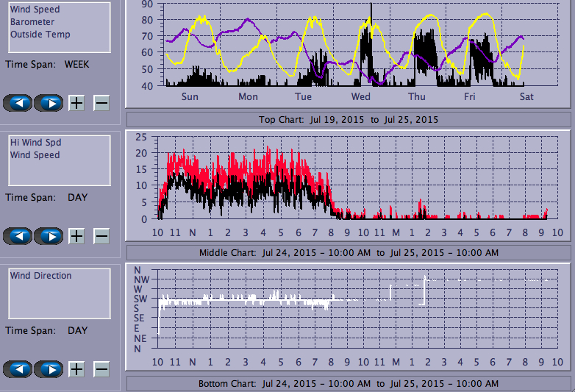The image size is (575, 392).
Task: Select Outside Temp in the top chart list
Action: [x=40, y=35]
